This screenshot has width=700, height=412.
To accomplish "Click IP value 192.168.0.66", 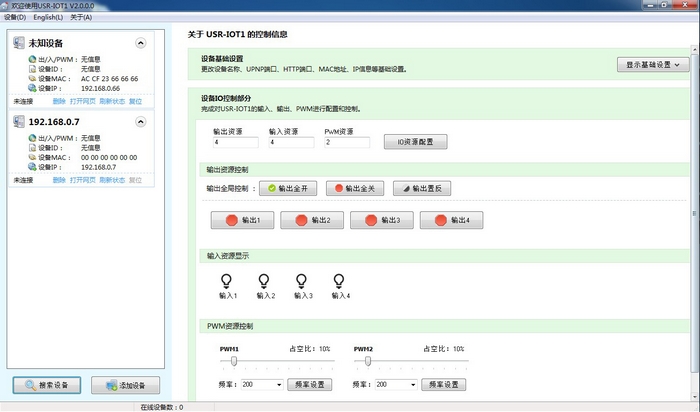I will click(100, 88).
